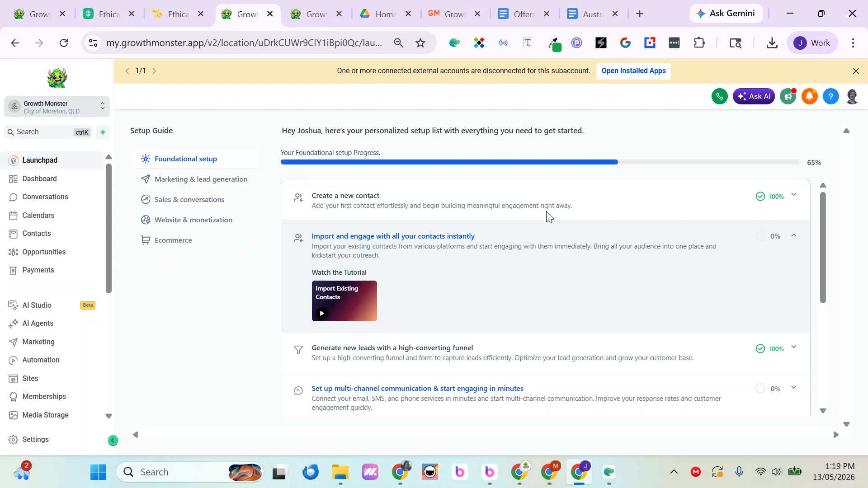This screenshot has height=488, width=868.
Task: Toggle completion circle for multi-channel communication
Action: (x=760, y=389)
